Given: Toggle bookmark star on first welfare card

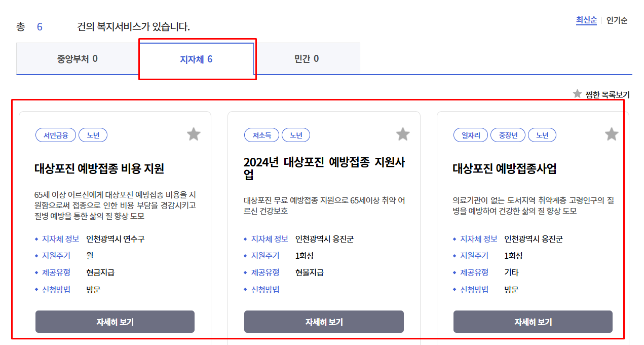Looking at the screenshot, I should coord(193,133).
